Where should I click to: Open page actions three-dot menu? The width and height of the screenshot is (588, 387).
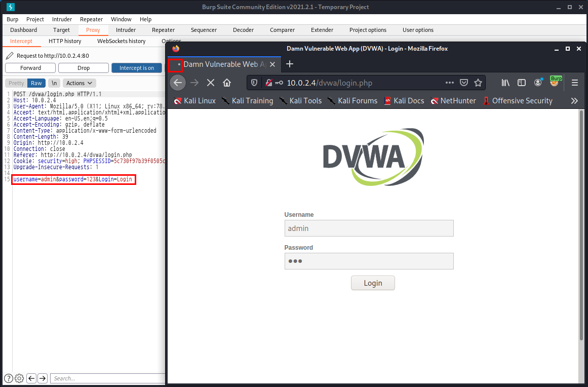(x=450, y=83)
